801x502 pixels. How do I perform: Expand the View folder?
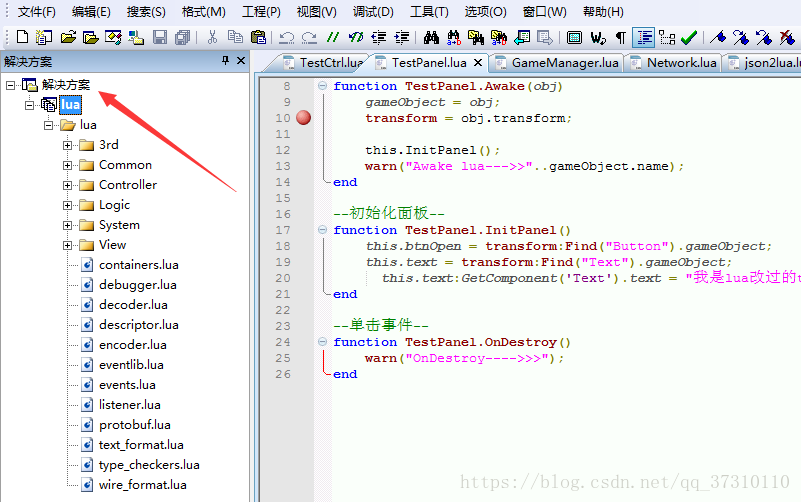(x=67, y=245)
